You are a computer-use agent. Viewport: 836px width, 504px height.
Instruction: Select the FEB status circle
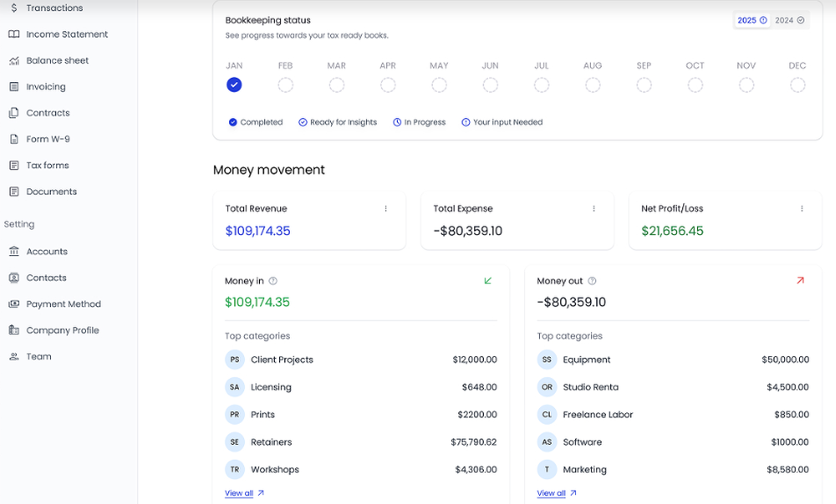[285, 84]
